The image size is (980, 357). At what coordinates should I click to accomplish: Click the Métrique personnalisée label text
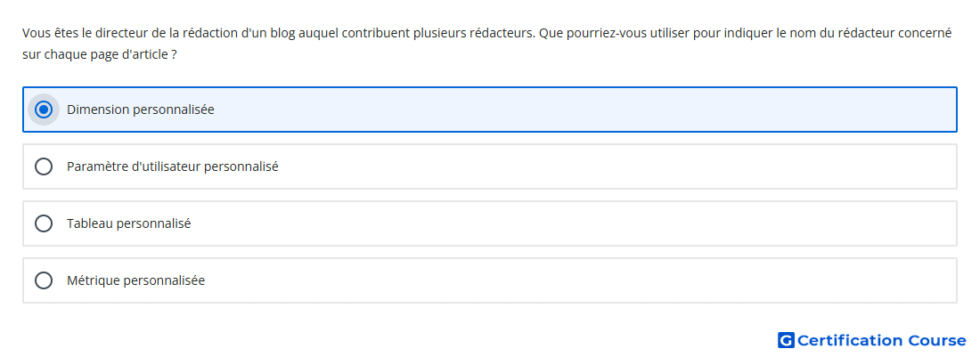point(135,280)
